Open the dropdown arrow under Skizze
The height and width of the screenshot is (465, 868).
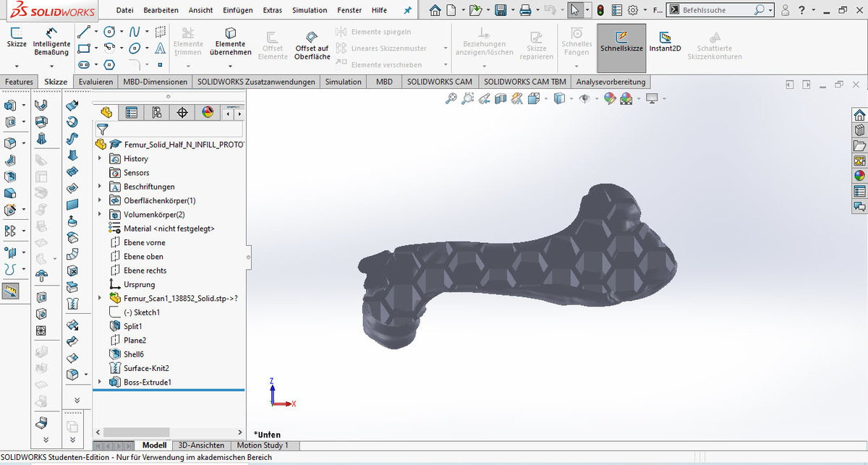[x=17, y=64]
